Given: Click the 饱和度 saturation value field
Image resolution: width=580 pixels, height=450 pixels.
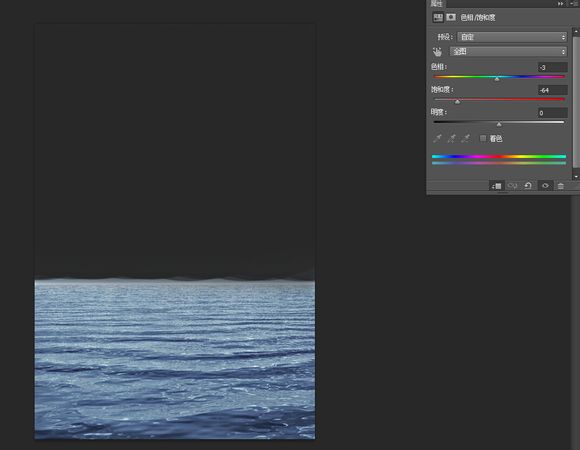Looking at the screenshot, I should (x=552, y=90).
